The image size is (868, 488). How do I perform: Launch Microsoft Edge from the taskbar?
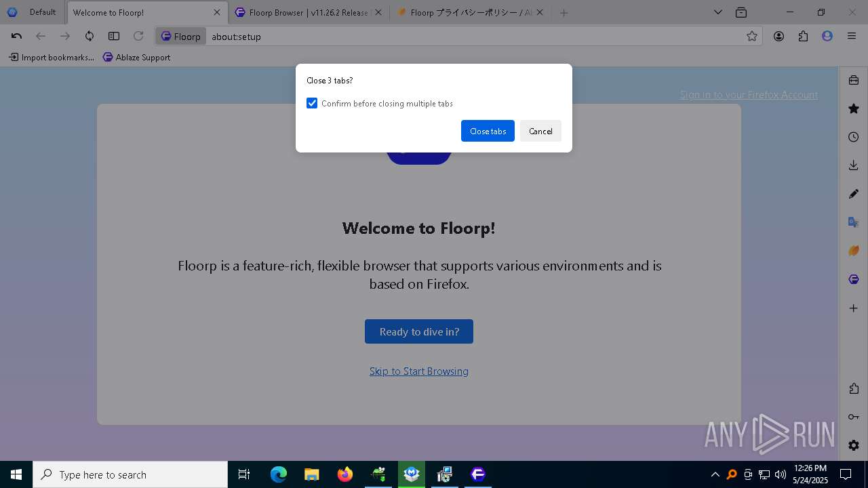279,474
